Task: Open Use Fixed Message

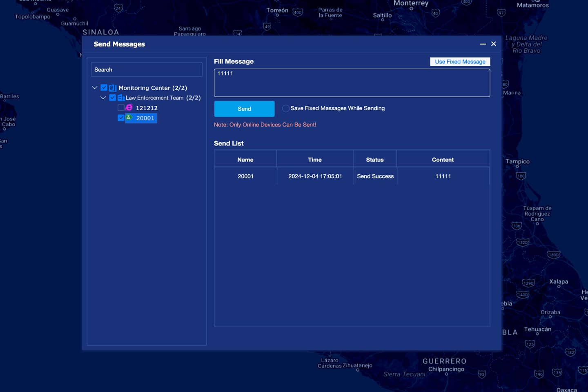Action: 460,62
